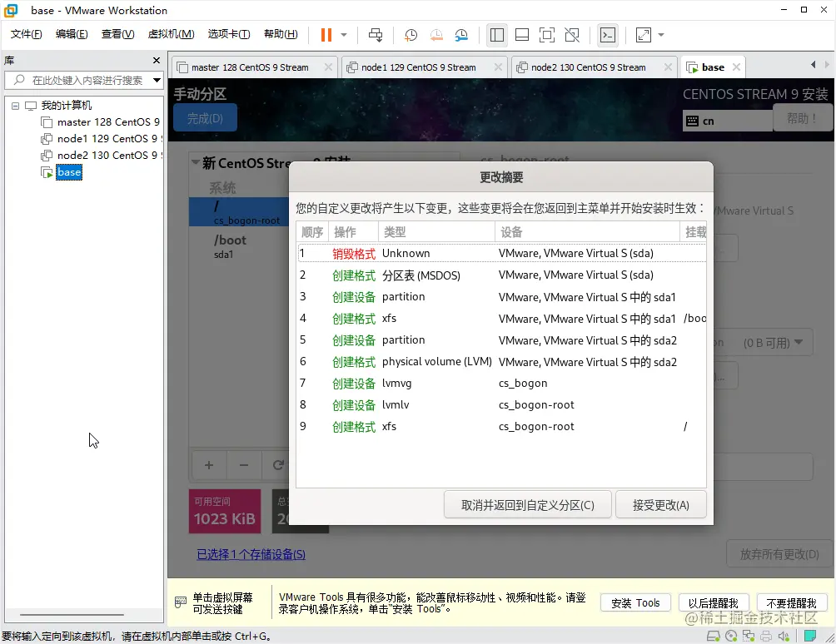Open the 帮助(H) menu

[x=281, y=34]
